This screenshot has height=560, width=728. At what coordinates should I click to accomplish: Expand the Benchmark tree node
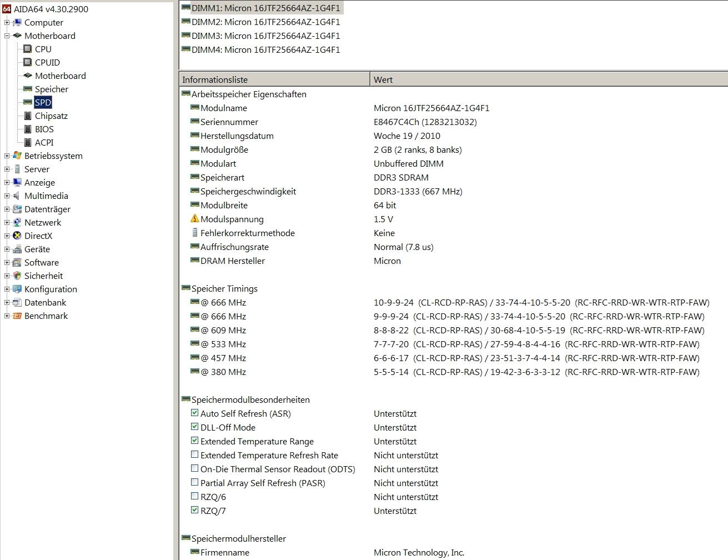pyautogui.click(x=7, y=316)
